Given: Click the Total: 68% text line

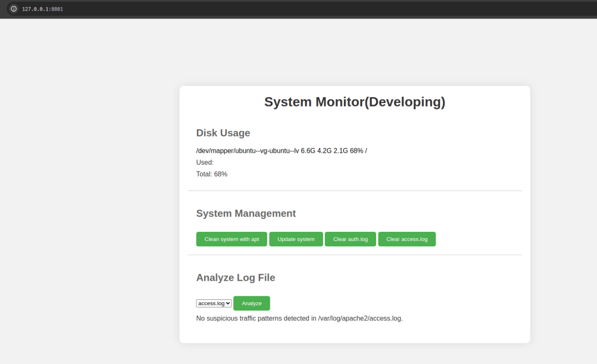Looking at the screenshot, I should pos(212,174).
